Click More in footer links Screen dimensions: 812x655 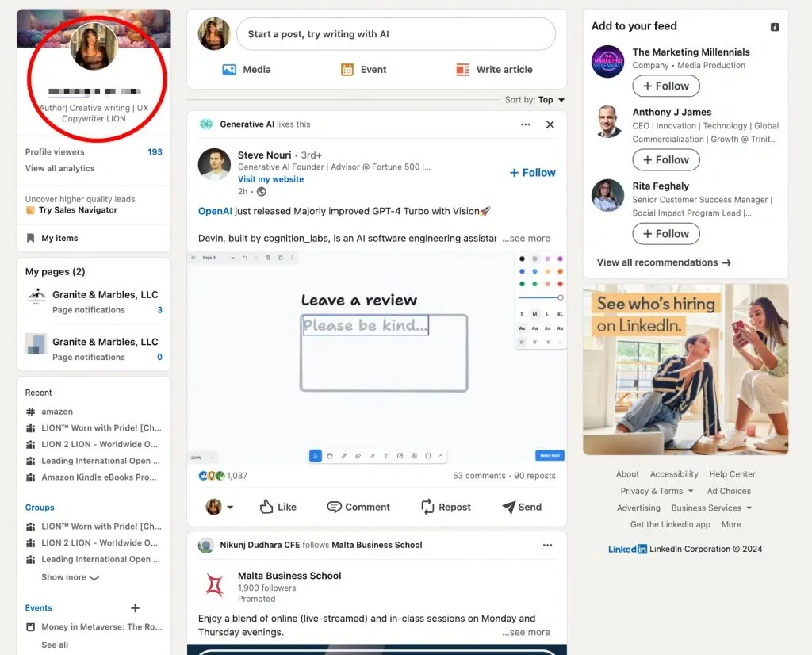[x=731, y=524]
